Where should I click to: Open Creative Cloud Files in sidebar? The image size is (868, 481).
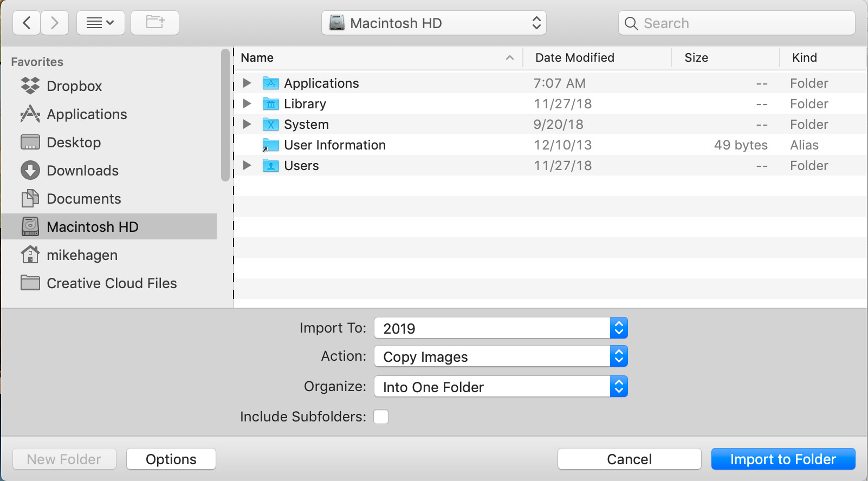(x=112, y=283)
